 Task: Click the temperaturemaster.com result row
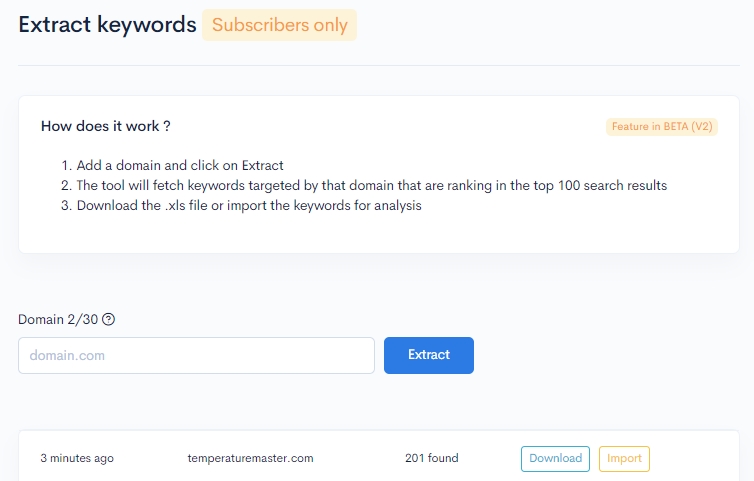pyautogui.click(x=379, y=458)
